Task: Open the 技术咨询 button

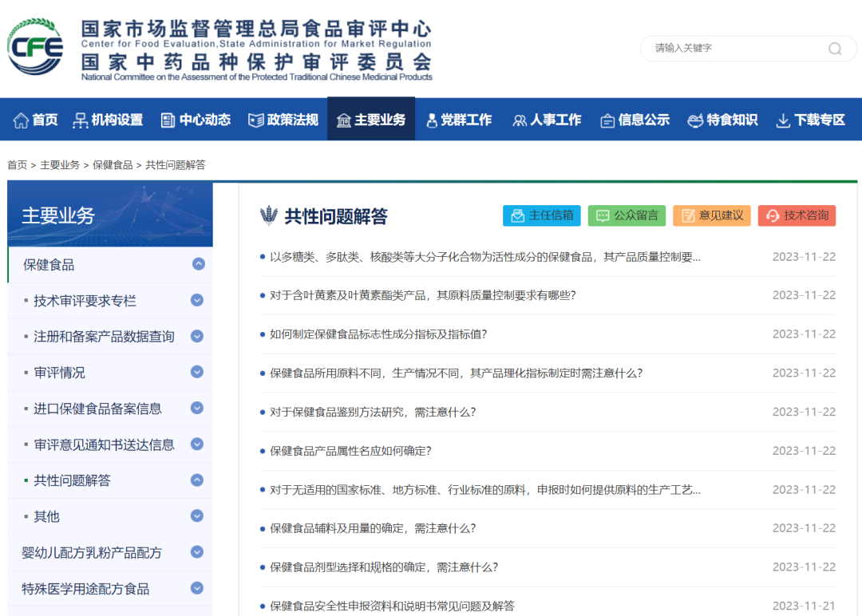Action: (x=797, y=215)
